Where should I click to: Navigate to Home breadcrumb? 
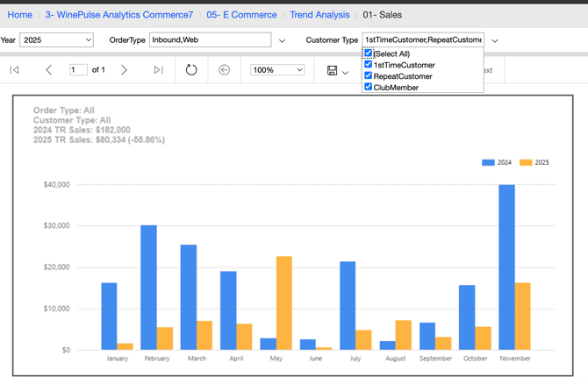[19, 15]
